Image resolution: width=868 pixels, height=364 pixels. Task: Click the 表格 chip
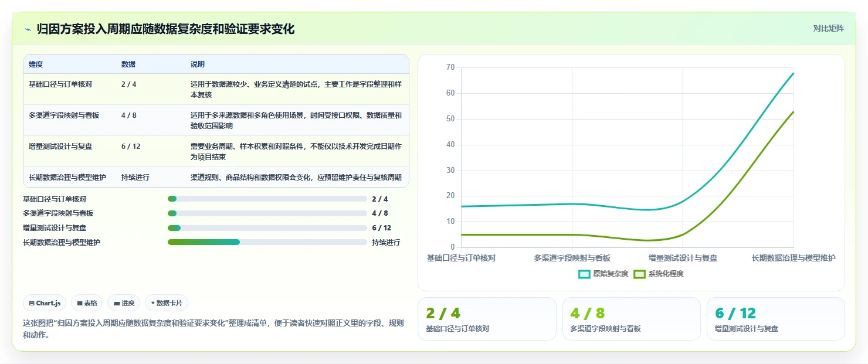click(87, 303)
